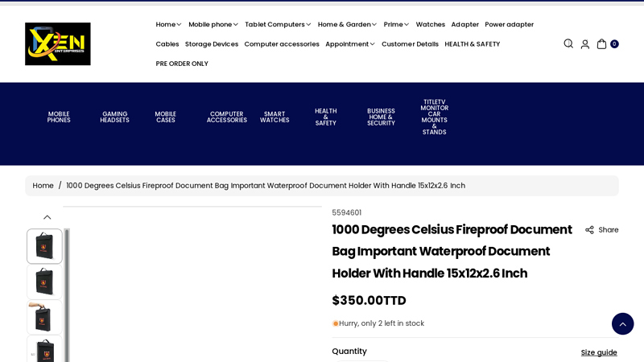Select Gaming Headsets category in banner

coord(114,117)
